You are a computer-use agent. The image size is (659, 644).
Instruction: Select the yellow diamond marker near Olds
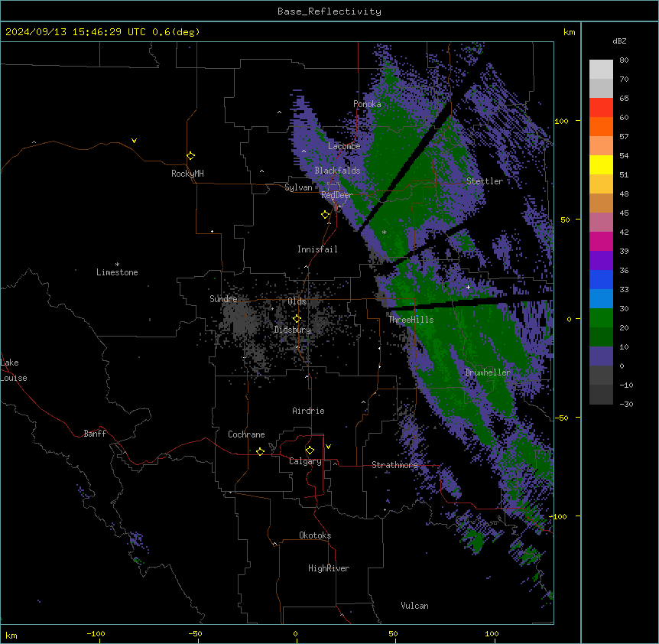click(297, 319)
